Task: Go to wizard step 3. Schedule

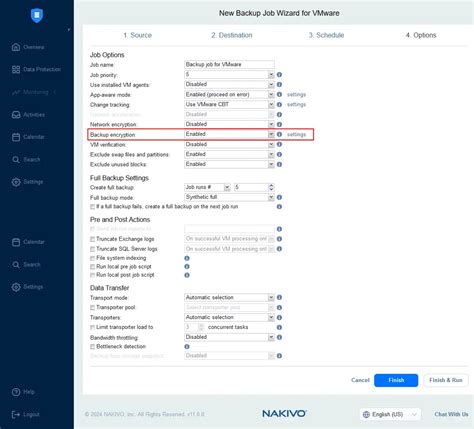Action: click(326, 35)
